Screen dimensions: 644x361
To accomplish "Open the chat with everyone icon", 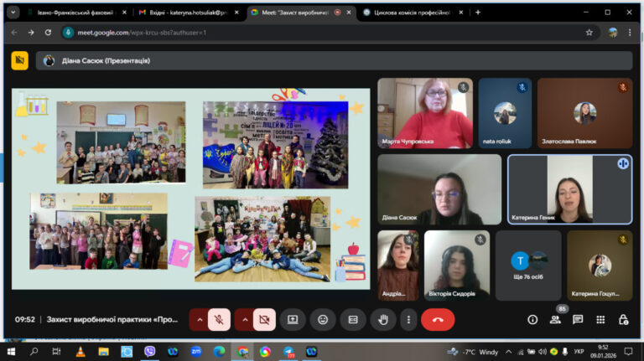I will point(578,320).
